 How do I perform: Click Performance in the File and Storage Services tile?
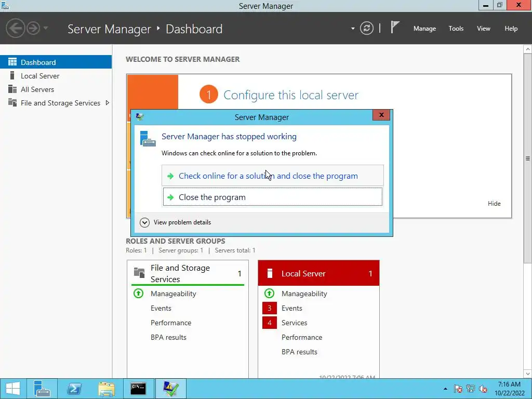point(171,323)
